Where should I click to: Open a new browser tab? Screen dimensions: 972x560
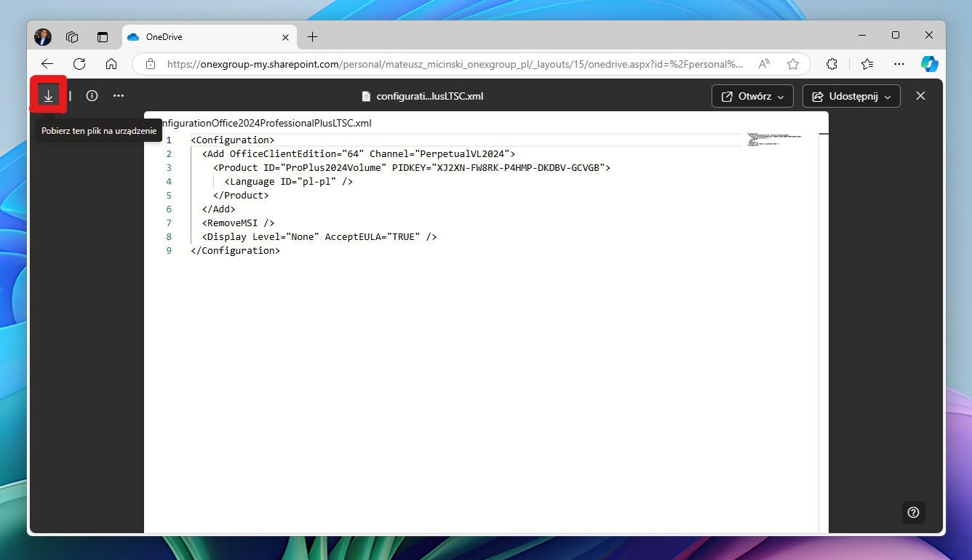(x=313, y=37)
